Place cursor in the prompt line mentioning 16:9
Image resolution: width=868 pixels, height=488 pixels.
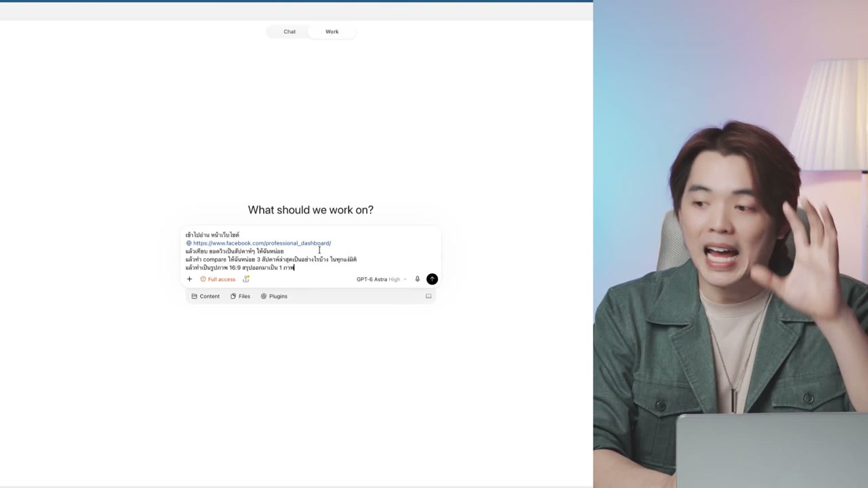coord(240,268)
